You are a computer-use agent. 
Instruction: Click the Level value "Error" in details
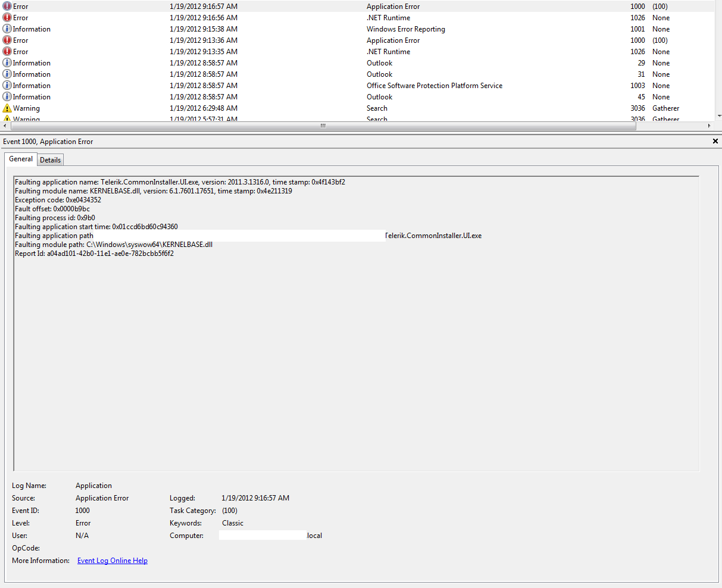(83, 523)
